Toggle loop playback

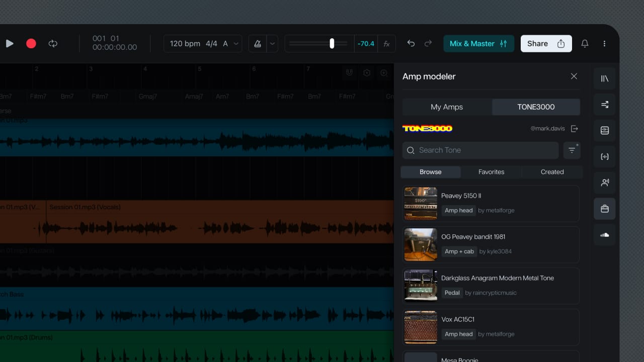[x=53, y=44]
